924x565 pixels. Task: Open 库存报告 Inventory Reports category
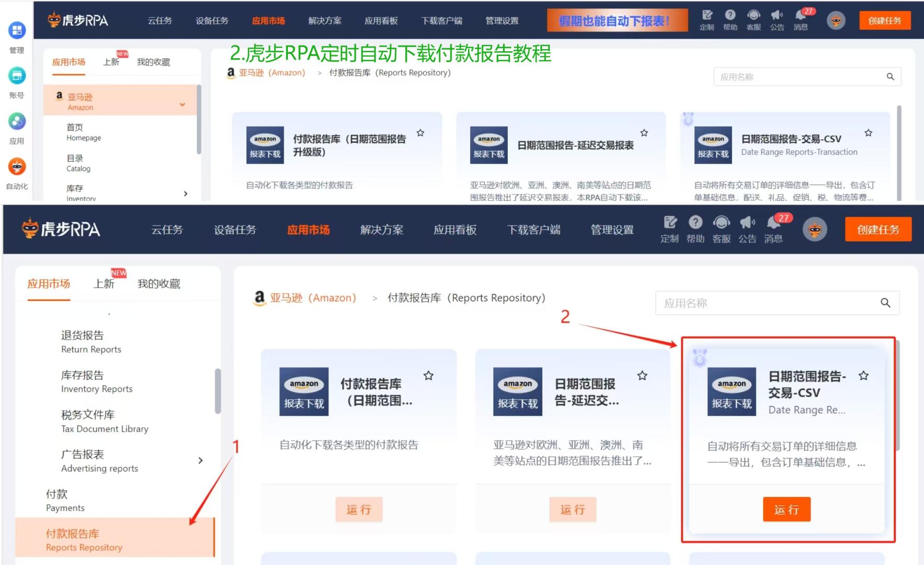[97, 381]
